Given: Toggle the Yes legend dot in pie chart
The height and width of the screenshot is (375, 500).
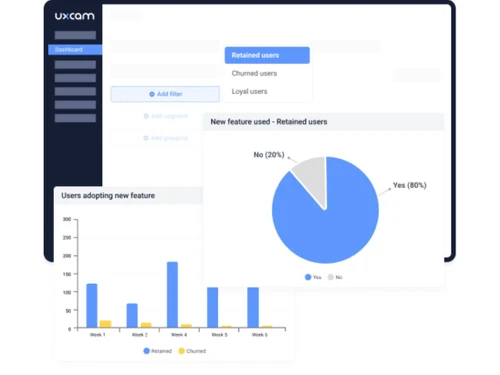Looking at the screenshot, I should (308, 277).
